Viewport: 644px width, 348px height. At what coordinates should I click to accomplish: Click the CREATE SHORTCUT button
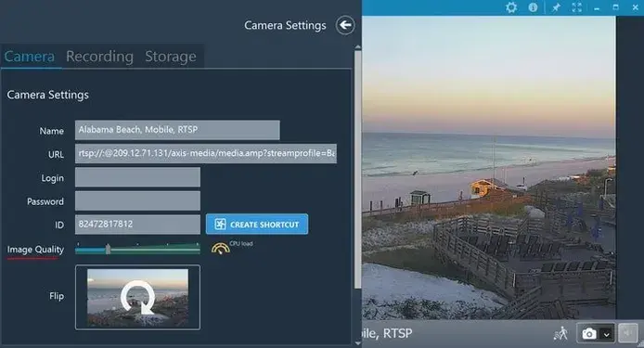click(x=257, y=224)
